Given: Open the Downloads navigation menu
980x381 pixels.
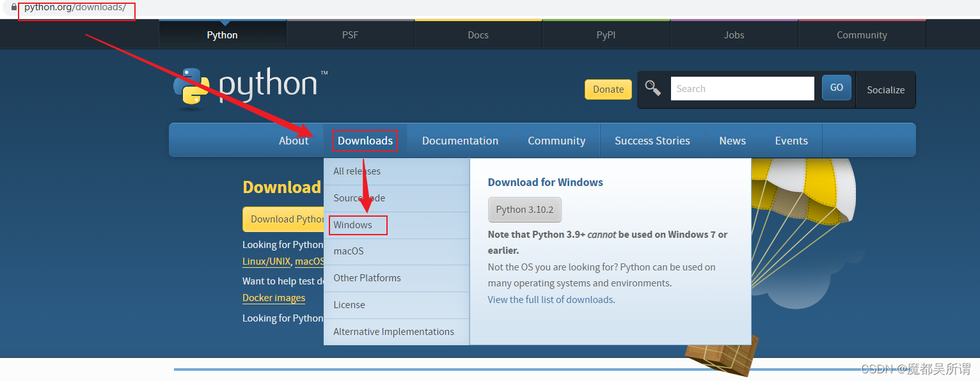Looking at the screenshot, I should click(365, 141).
